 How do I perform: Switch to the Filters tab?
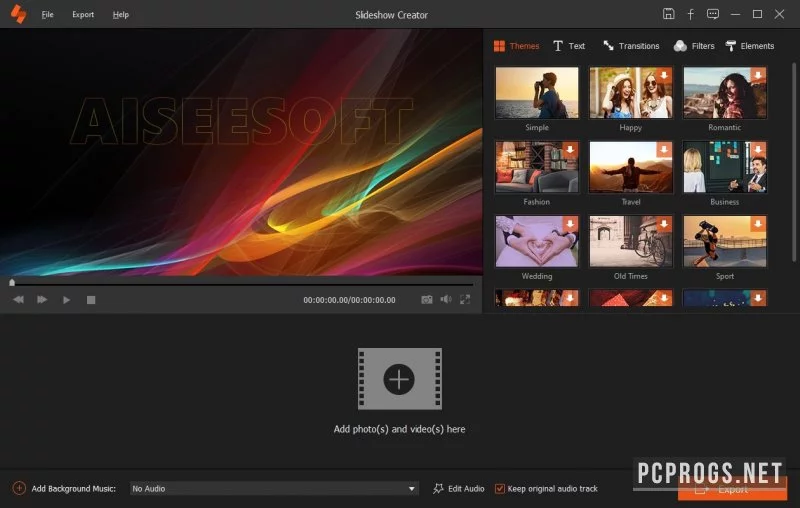[694, 46]
